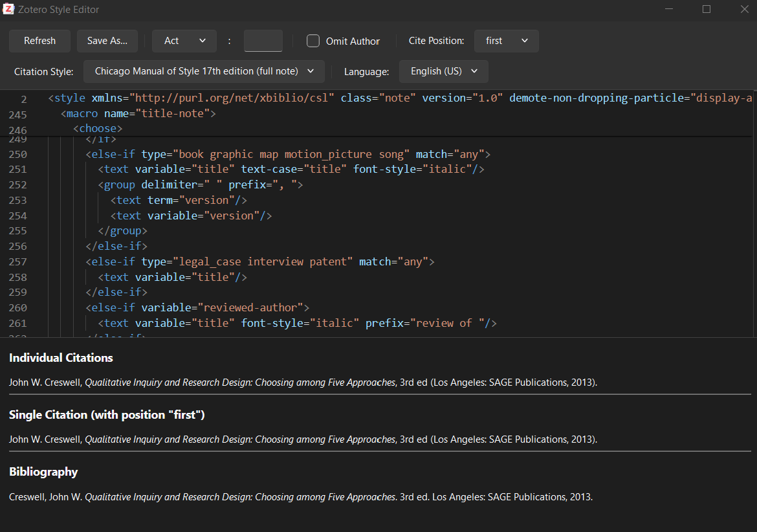757x532 pixels.
Task: Click the sticky choose tag on line 246
Action: [x=98, y=128]
